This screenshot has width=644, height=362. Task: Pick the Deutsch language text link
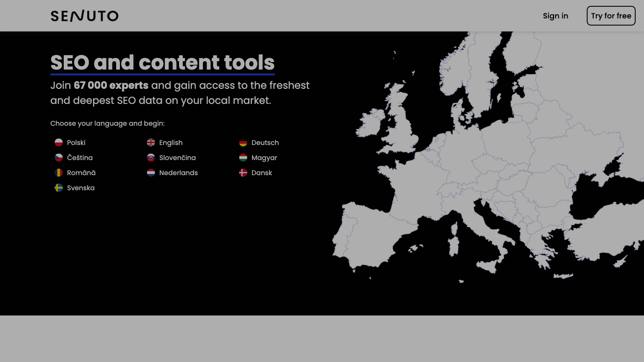click(x=265, y=142)
